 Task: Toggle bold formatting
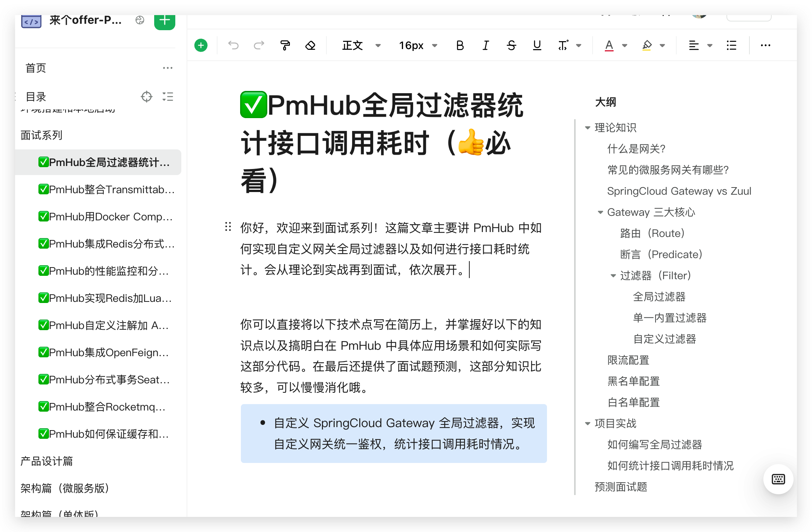pyautogui.click(x=460, y=46)
